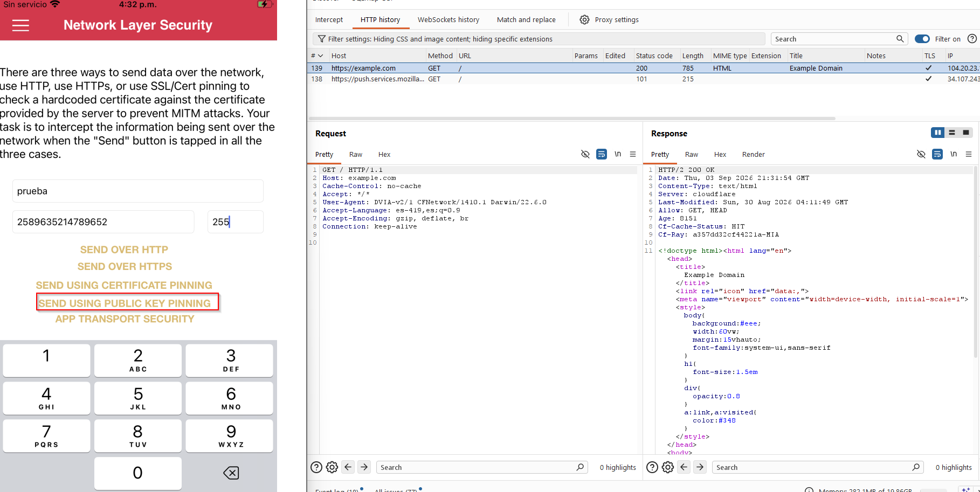980x492 pixels.
Task: Open the Request panel options menu icon
Action: (x=633, y=154)
